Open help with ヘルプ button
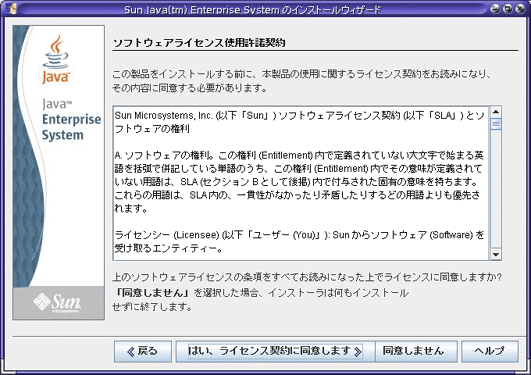 (490, 351)
